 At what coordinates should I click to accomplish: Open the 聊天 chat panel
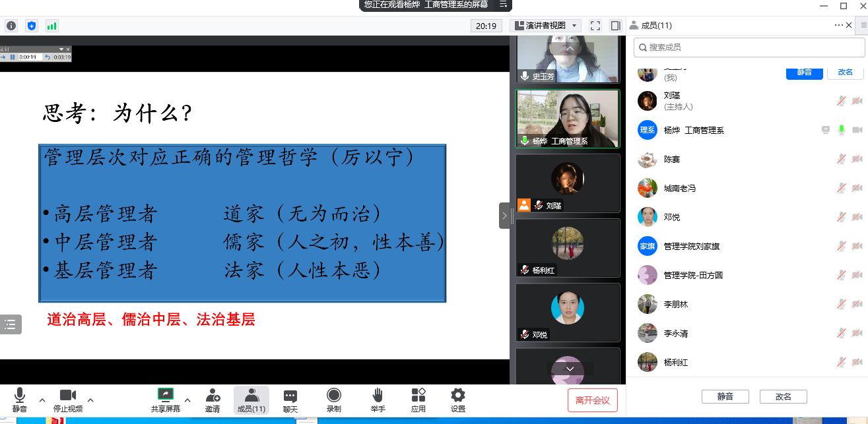coord(290,400)
